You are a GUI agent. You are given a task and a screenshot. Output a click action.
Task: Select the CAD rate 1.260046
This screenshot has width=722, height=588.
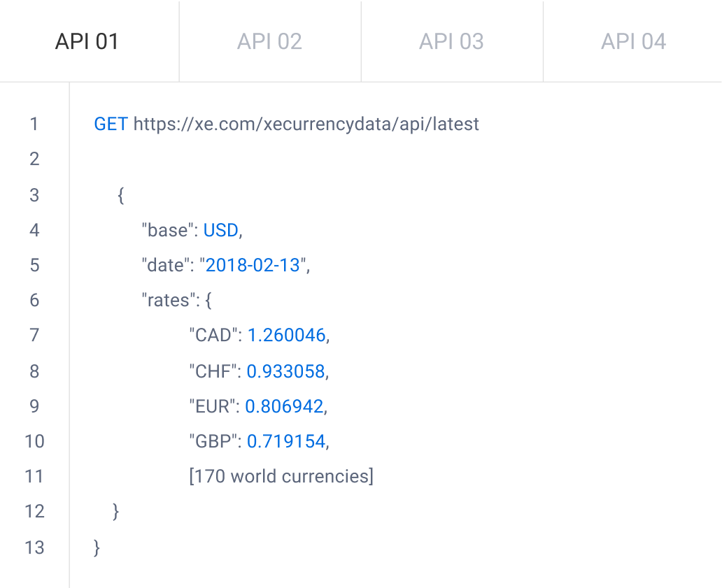[x=288, y=336]
